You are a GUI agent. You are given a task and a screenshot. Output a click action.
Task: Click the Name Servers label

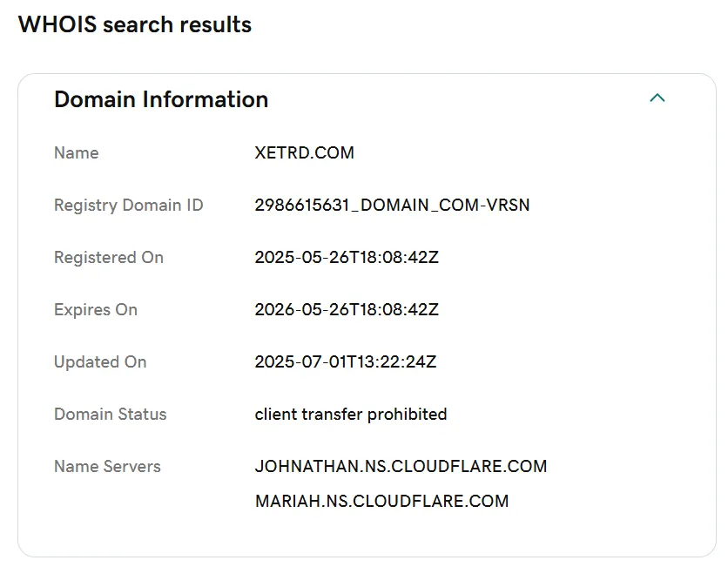(x=107, y=467)
